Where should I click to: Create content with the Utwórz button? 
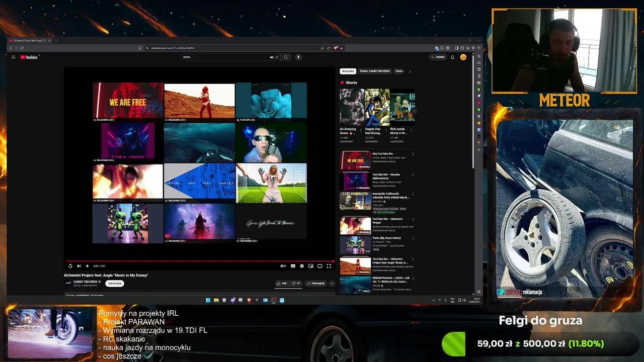438,57
